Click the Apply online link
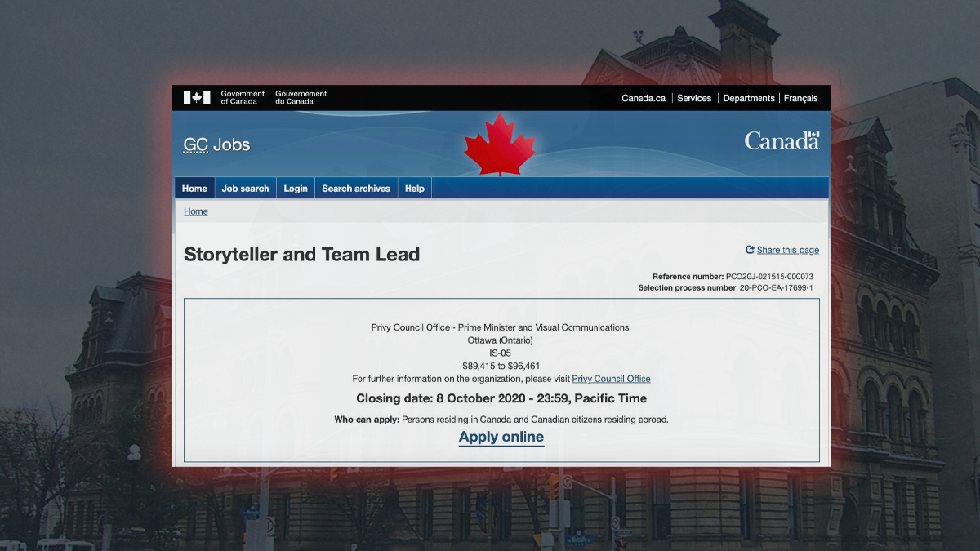 (x=501, y=437)
